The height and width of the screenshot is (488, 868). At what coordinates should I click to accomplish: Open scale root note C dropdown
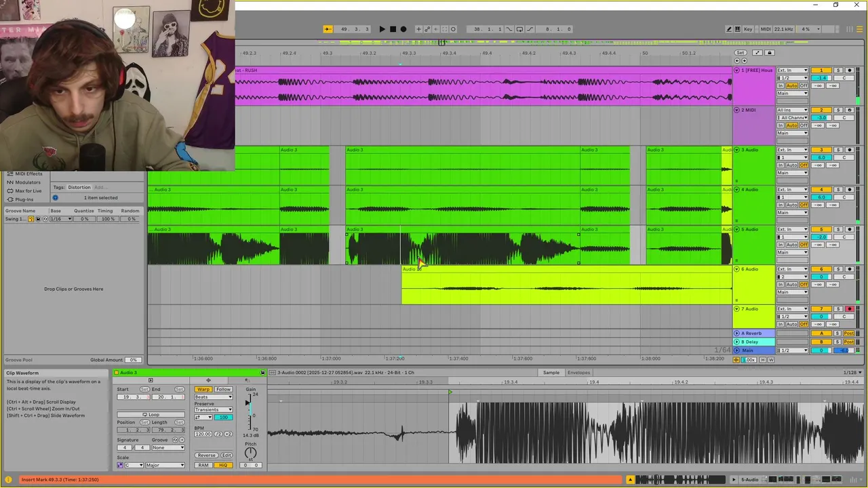point(134,465)
